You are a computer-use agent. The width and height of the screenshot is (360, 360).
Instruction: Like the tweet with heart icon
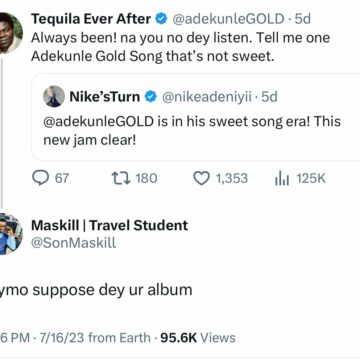[x=202, y=178]
